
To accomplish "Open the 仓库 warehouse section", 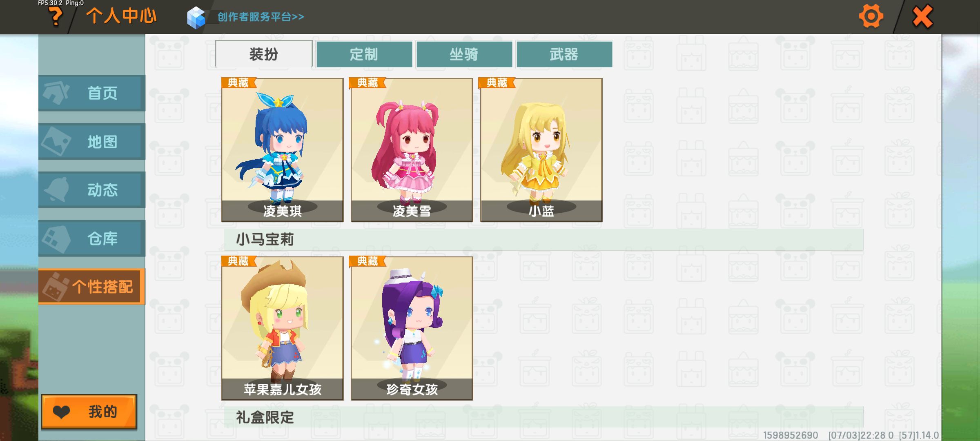I will coord(92,238).
